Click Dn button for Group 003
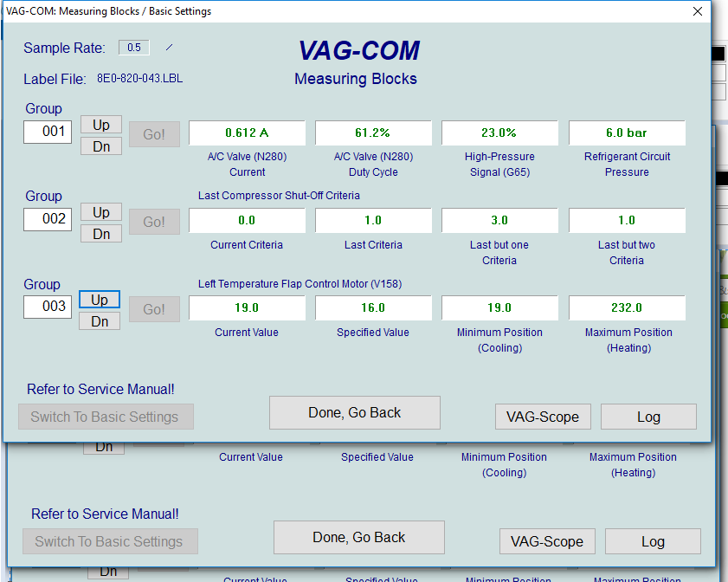 coord(100,321)
